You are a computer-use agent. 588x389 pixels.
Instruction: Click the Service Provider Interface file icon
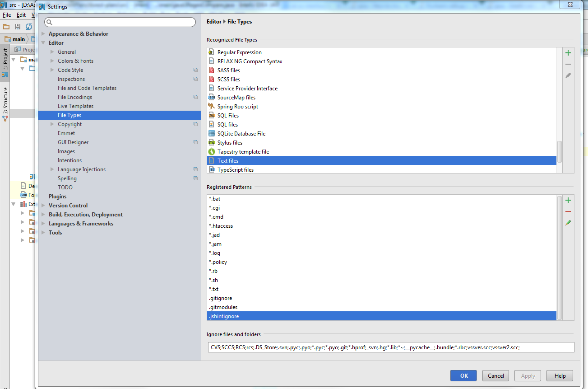(212, 89)
